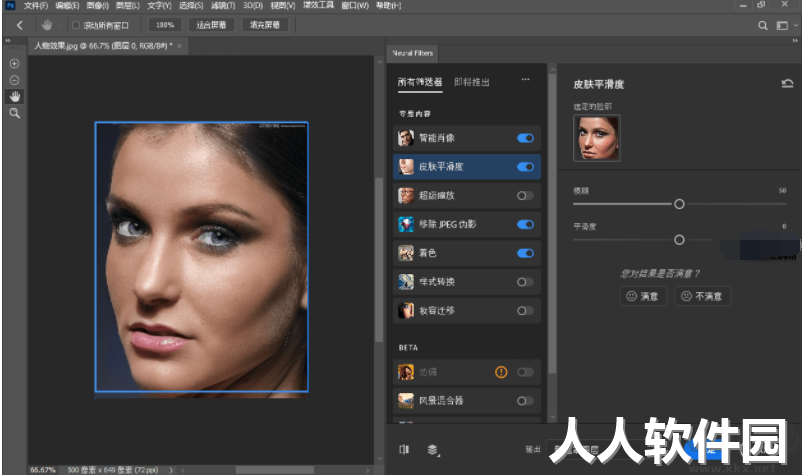
Task: Turn off the 皮肤平滑度 toggle
Action: [x=525, y=167]
